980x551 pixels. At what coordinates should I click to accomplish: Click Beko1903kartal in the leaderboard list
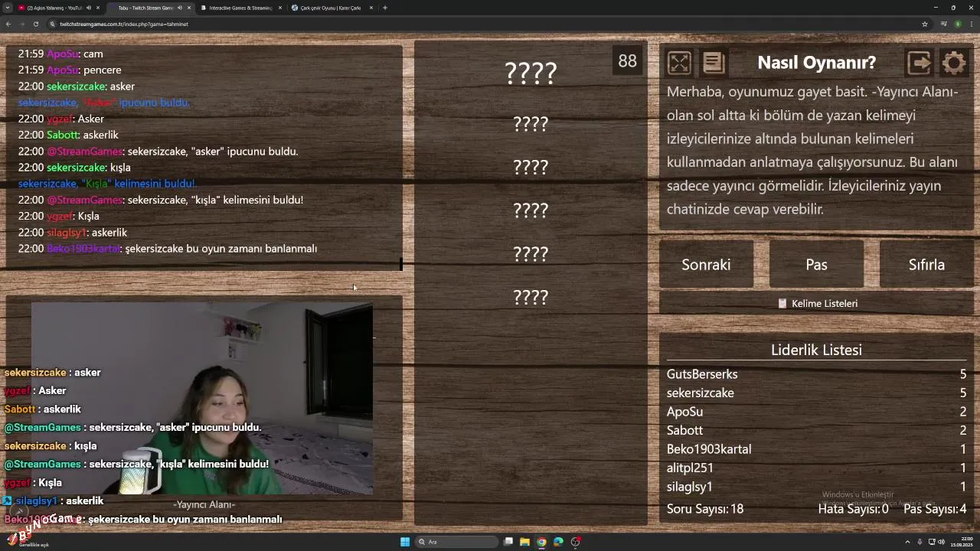pos(709,449)
